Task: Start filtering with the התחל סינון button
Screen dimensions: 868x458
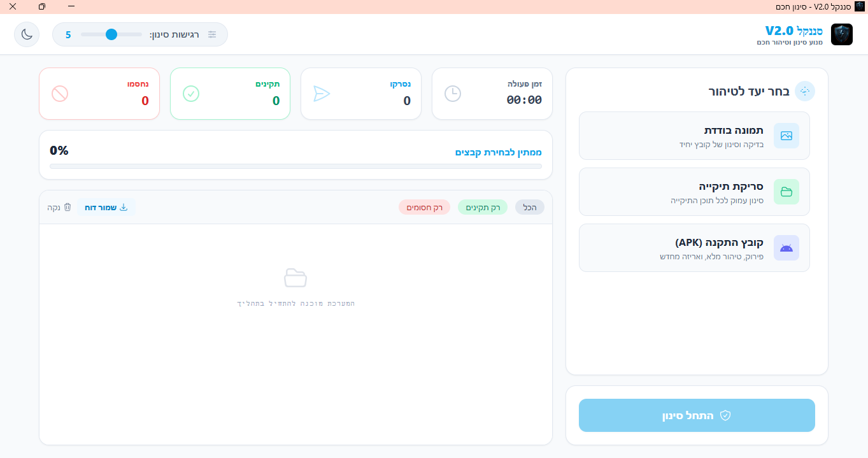Action: click(x=697, y=415)
